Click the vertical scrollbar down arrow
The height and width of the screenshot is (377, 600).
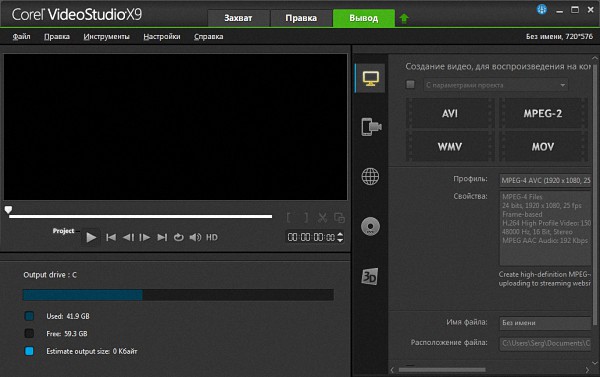coord(595,363)
